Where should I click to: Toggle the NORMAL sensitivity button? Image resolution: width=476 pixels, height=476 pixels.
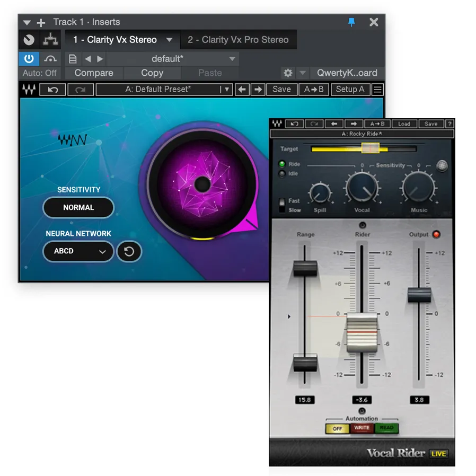pyautogui.click(x=78, y=208)
